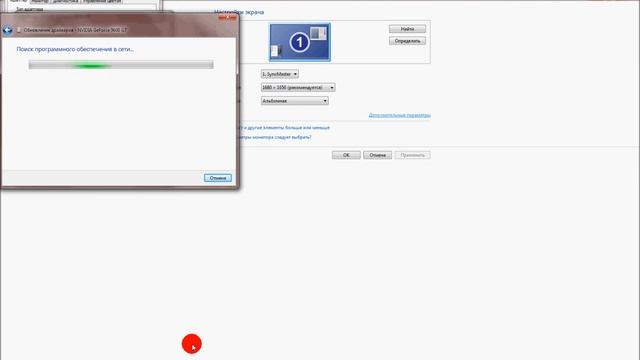Confirm screen settings with OK
The height and width of the screenshot is (360, 640).
[346, 155]
